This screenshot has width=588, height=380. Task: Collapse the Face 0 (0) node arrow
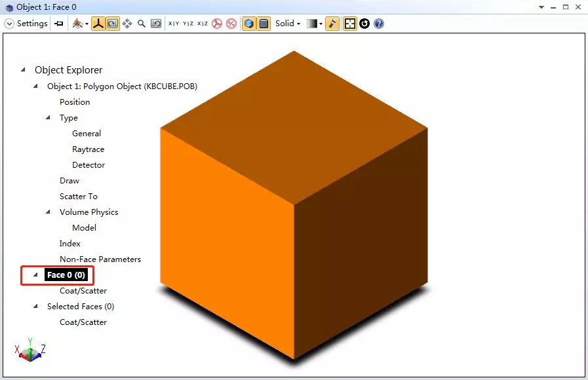(35, 275)
